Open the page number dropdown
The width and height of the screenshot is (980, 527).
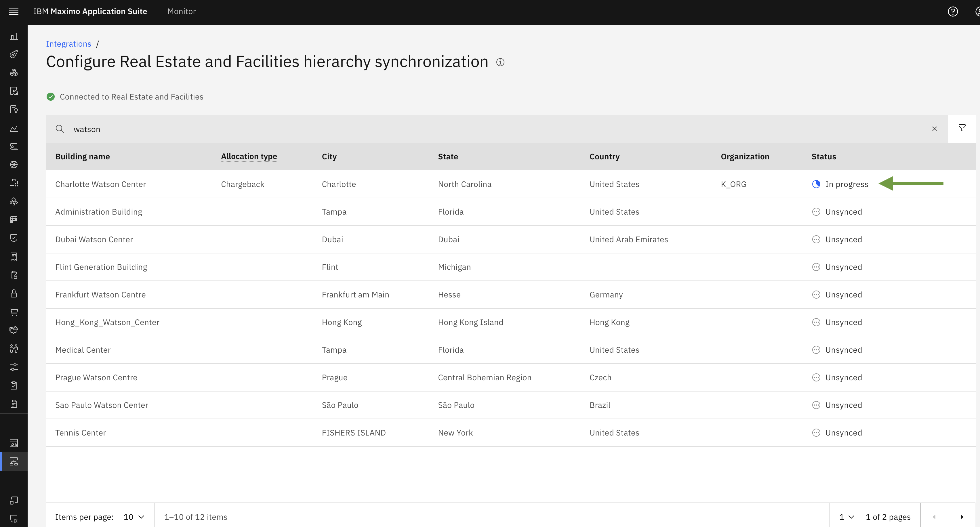point(847,517)
